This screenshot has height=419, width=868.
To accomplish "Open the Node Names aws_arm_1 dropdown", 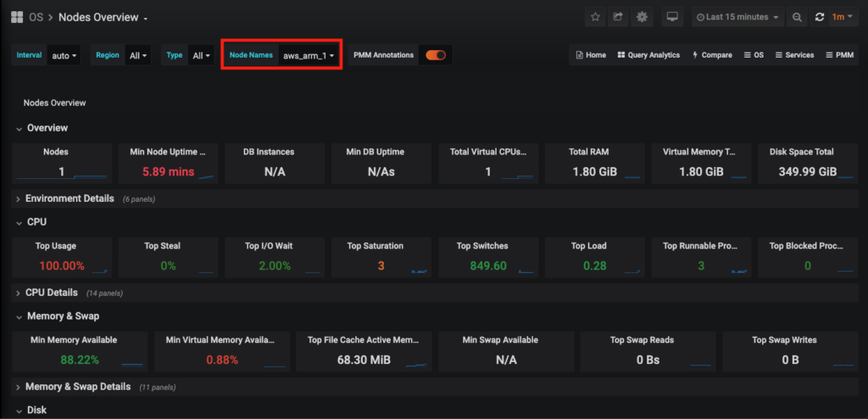I will click(309, 56).
